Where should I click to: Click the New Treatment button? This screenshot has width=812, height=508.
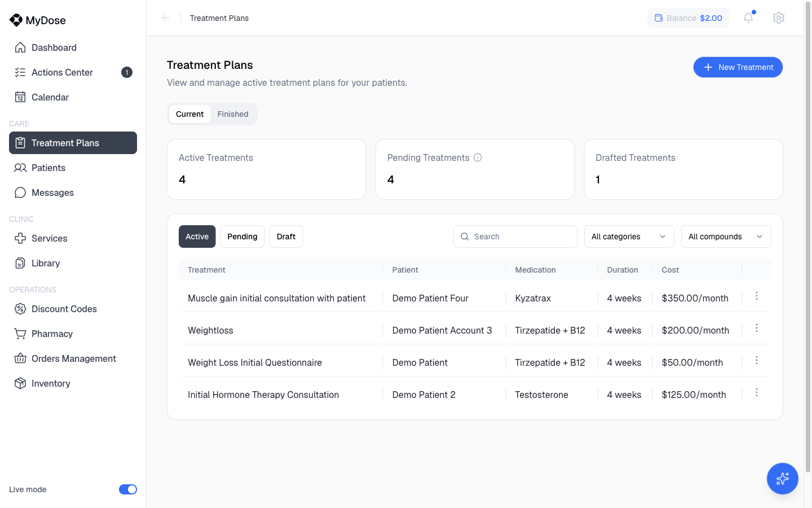(x=738, y=67)
